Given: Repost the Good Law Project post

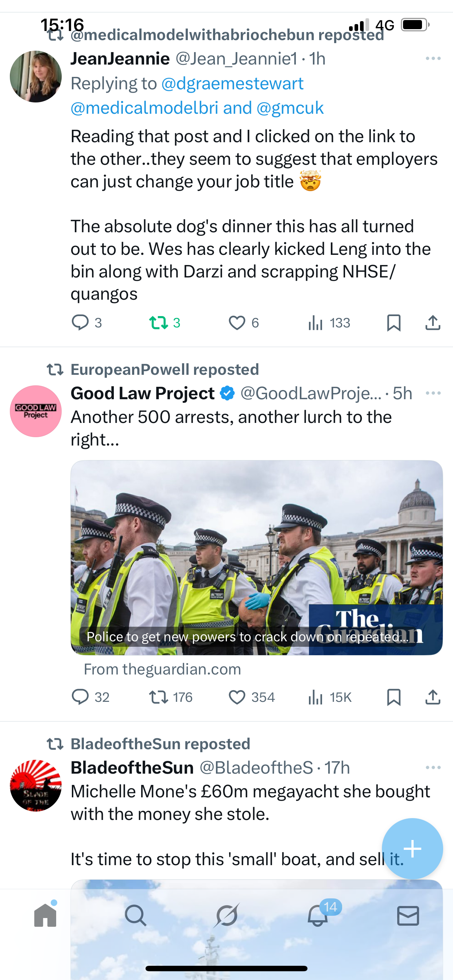Looking at the screenshot, I should (x=158, y=697).
